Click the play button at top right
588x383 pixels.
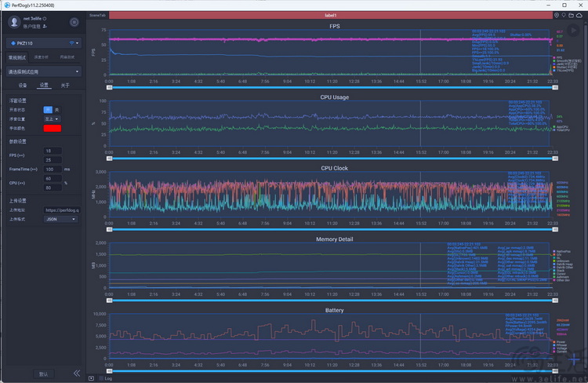coord(573,31)
